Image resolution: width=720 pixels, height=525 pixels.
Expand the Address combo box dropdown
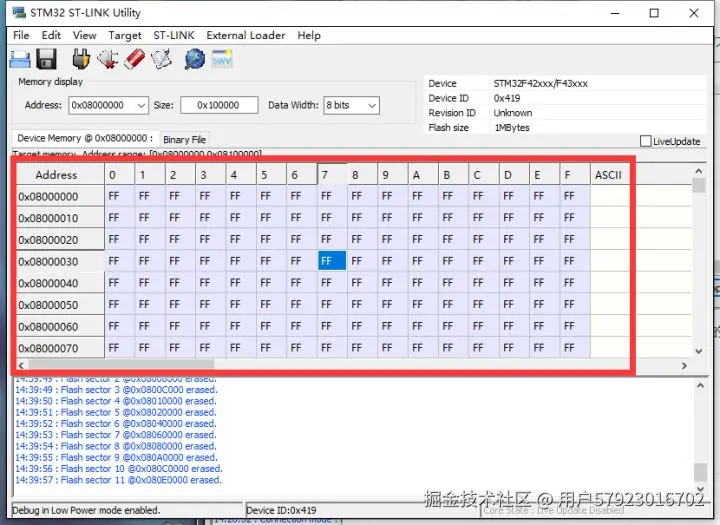(141, 105)
